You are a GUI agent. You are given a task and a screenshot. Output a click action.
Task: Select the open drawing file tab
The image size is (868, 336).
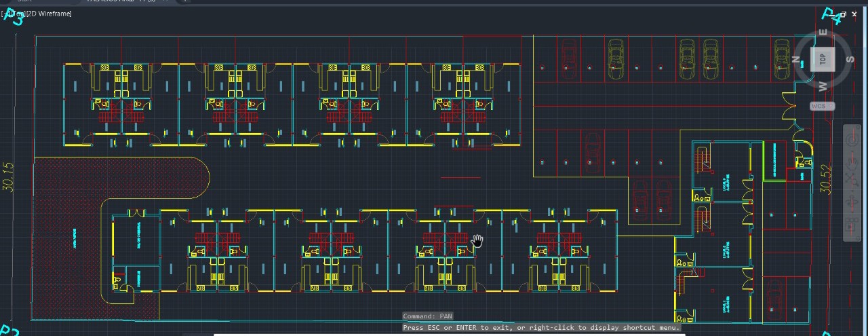[x=121, y=1]
